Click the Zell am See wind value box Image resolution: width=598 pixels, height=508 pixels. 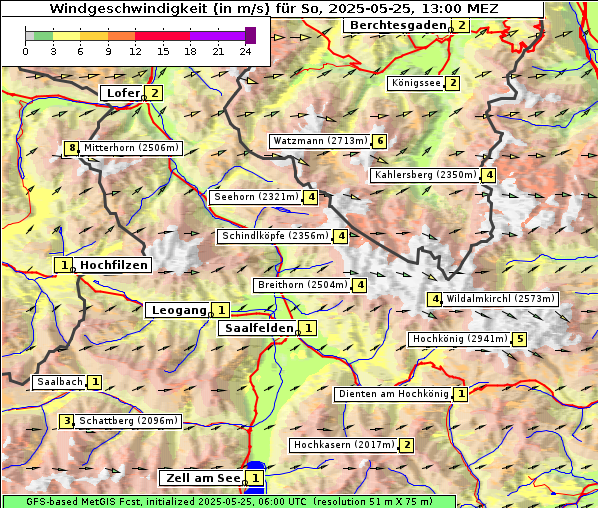click(255, 478)
